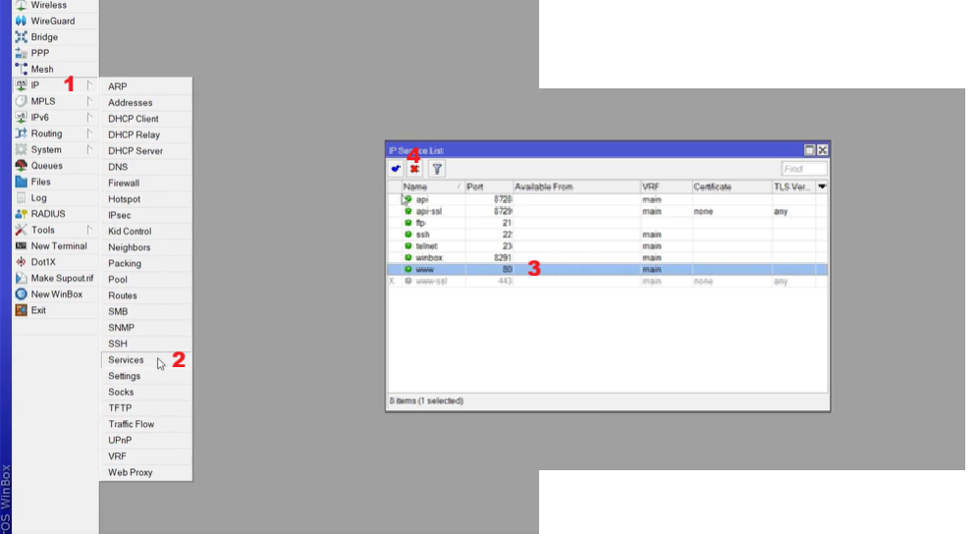Expand the column chooser dropdown arrow
980x534 pixels.
822,187
